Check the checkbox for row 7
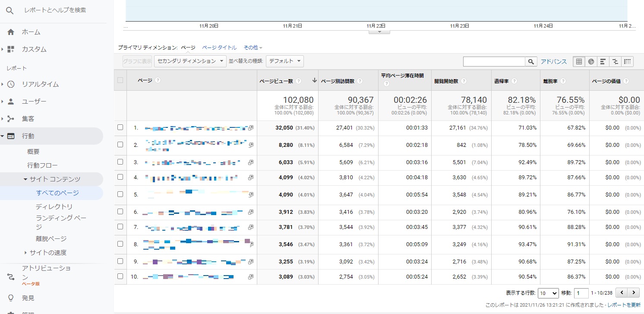This screenshot has height=314, width=644. [120, 227]
